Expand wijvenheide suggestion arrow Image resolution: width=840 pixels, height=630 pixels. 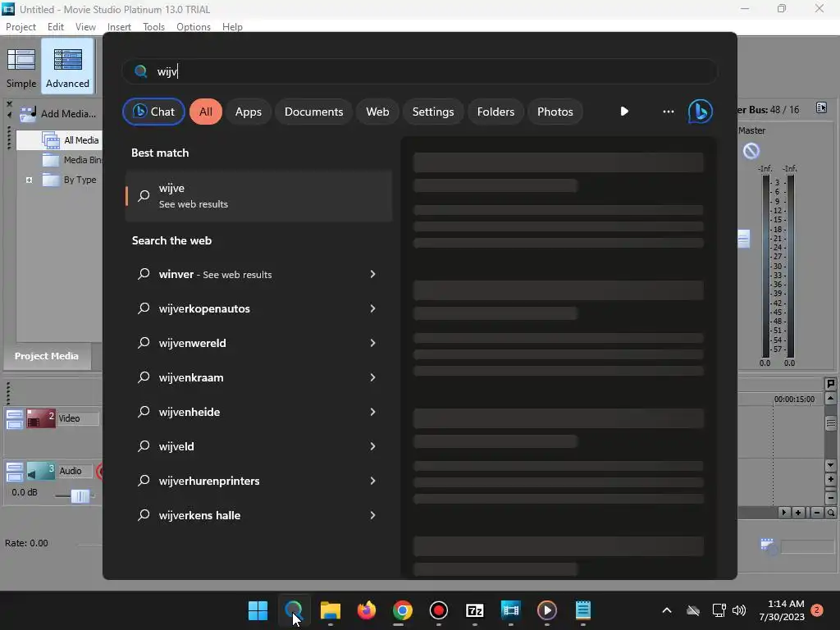pos(372,412)
